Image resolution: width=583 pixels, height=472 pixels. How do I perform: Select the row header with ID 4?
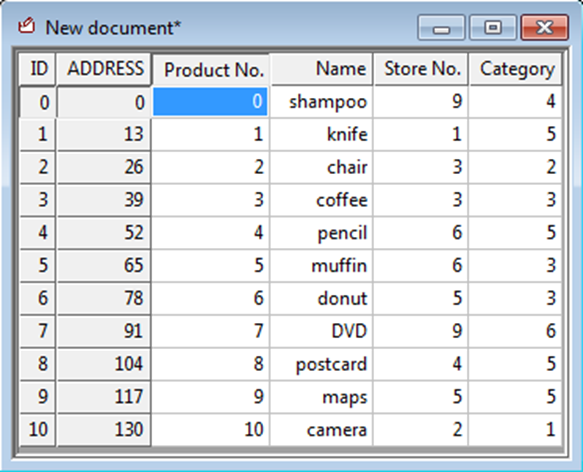click(x=38, y=233)
